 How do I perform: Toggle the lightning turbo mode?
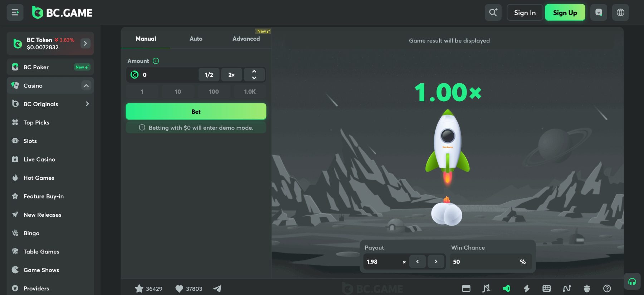pyautogui.click(x=526, y=289)
